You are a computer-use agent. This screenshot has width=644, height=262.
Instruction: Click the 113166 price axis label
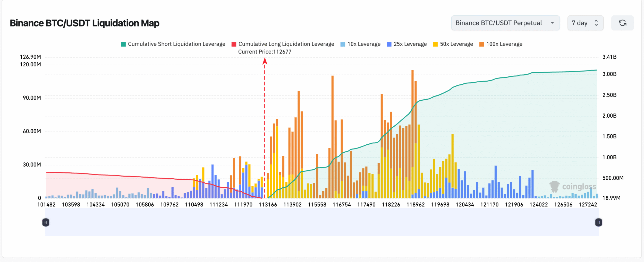click(x=268, y=205)
